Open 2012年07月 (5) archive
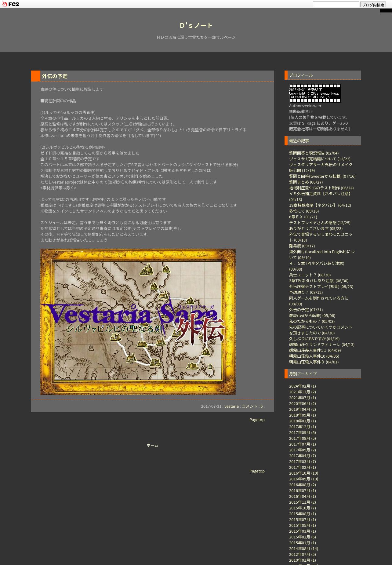 coord(303,554)
